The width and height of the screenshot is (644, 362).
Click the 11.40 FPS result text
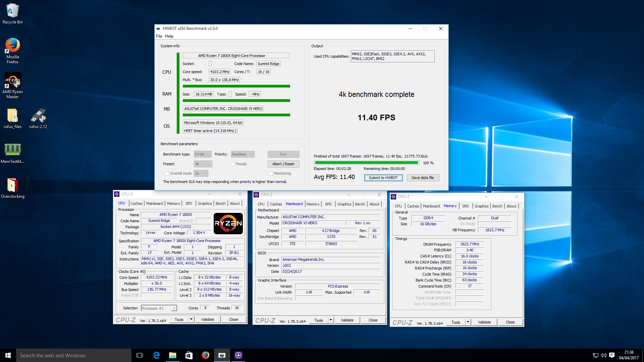[x=376, y=118]
